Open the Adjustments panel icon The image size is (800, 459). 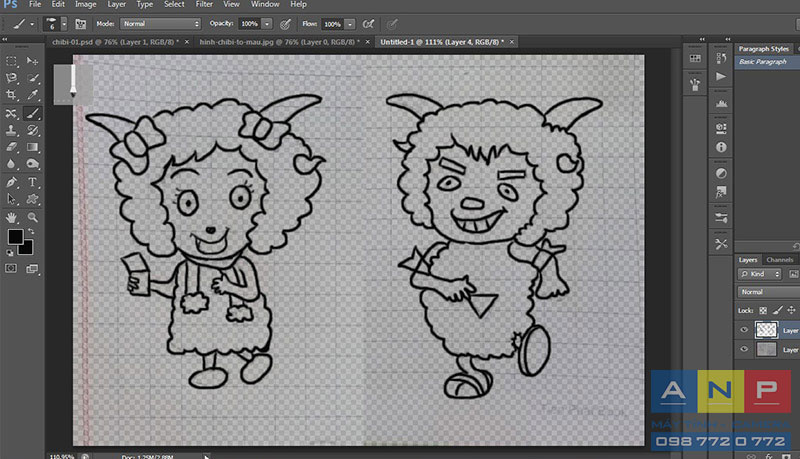coord(721,173)
